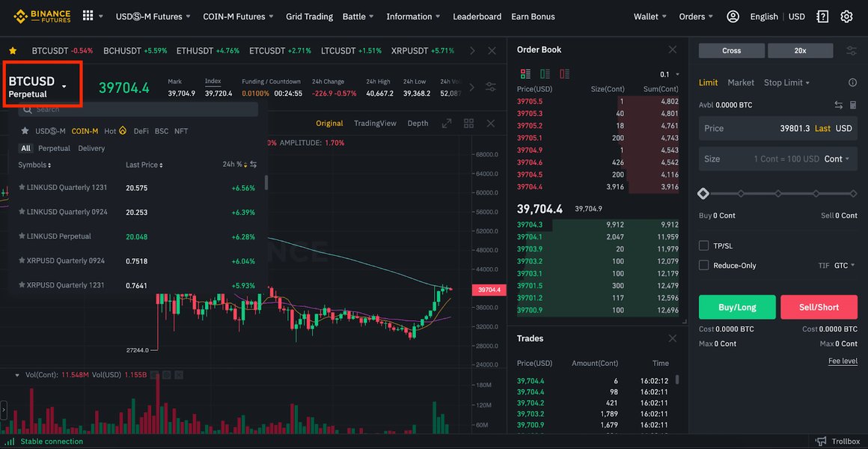This screenshot has width=868, height=449.
Task: Open the Orders dropdown
Action: click(x=696, y=16)
